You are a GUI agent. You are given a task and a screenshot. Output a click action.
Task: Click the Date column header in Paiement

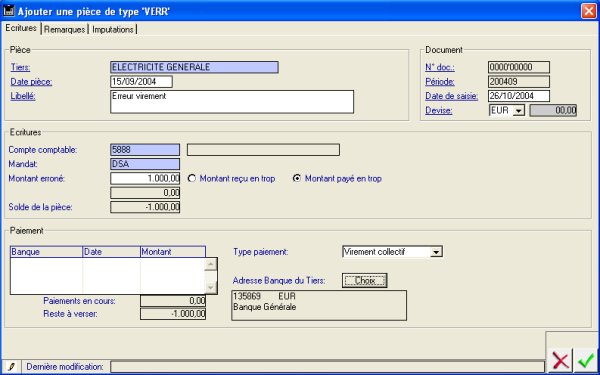(112, 252)
